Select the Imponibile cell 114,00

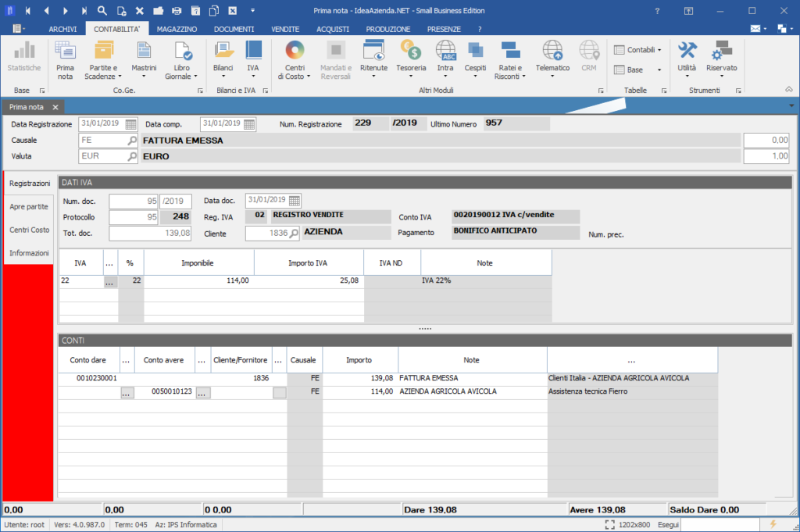pyautogui.click(x=199, y=280)
